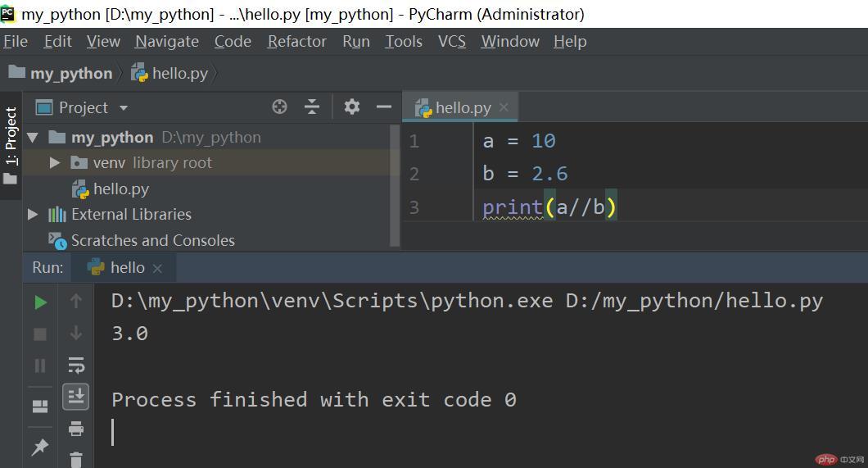Click the print icon in Run panel
Viewport: 868px width, 468px height.
pyautogui.click(x=76, y=428)
